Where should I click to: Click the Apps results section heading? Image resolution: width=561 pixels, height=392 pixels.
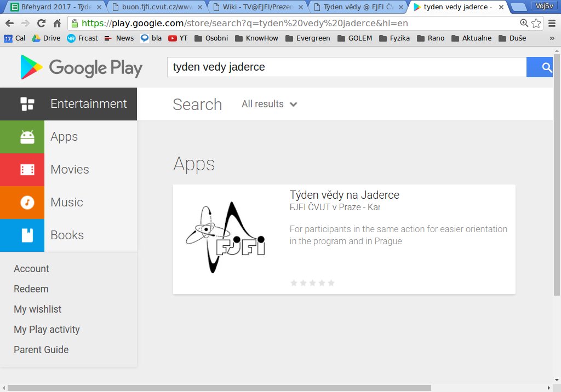tap(194, 165)
